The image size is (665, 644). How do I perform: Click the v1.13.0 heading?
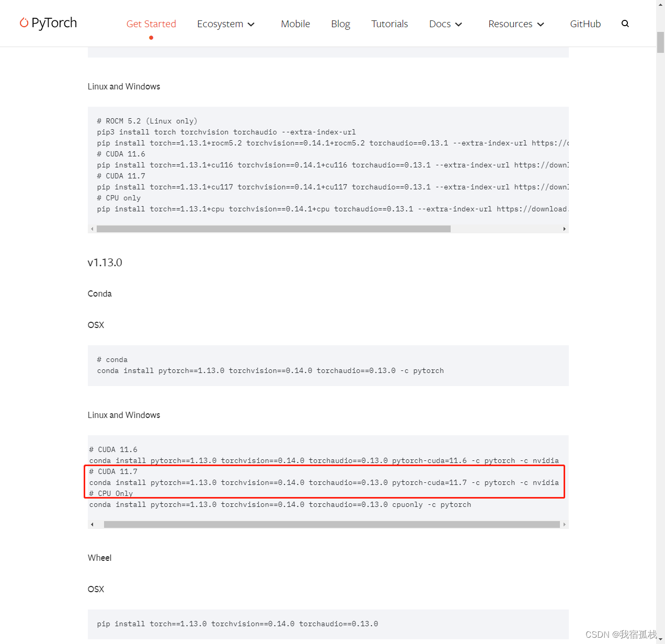point(105,263)
